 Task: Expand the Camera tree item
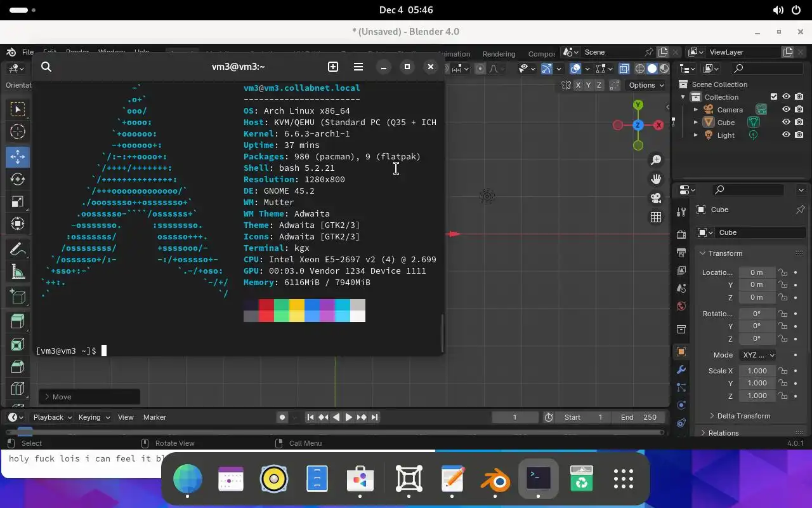click(x=696, y=109)
